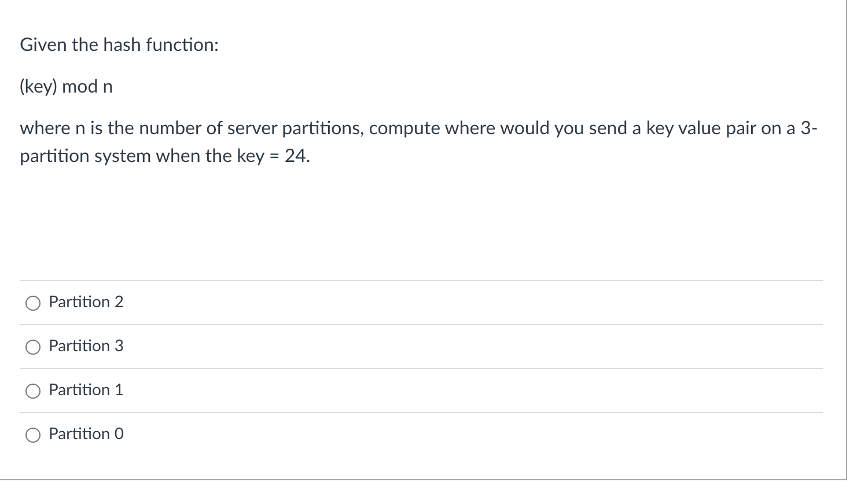Viewport: 868px width, 493px height.
Task: Pick the Partition 0 radio button
Action: point(33,435)
